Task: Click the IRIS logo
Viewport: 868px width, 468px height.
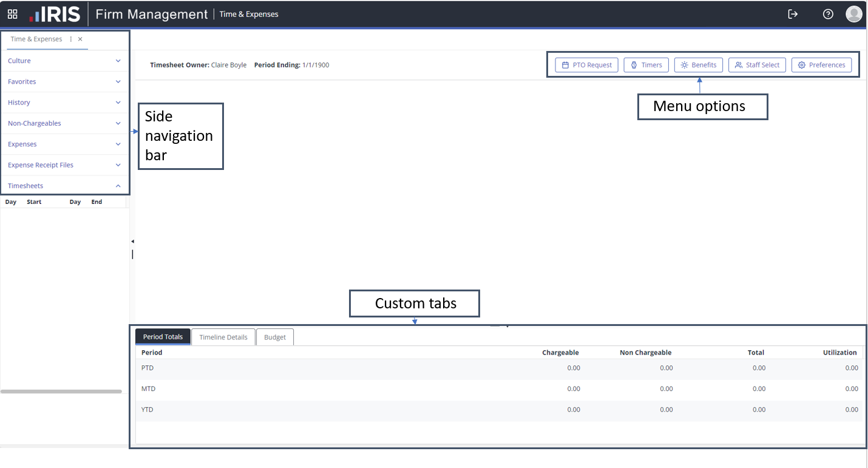Action: pyautogui.click(x=55, y=14)
